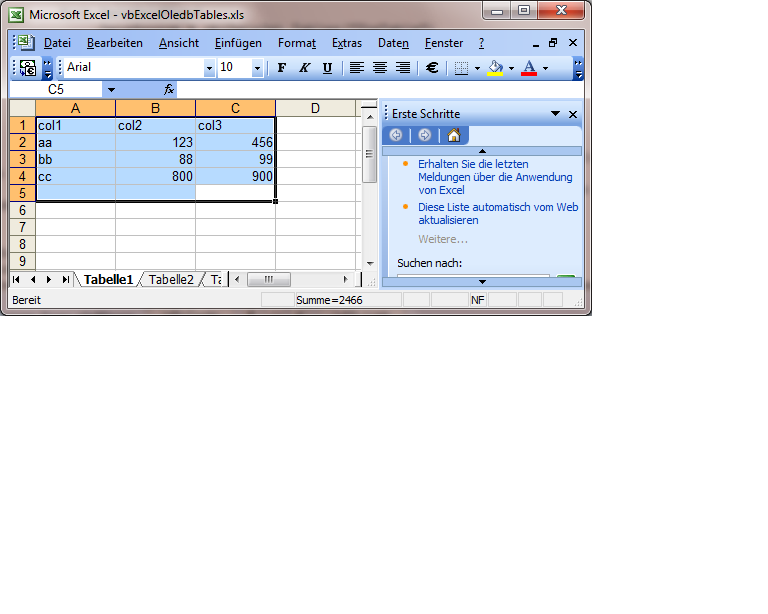Open the Einfügen menu
768x614 pixels.
point(238,43)
